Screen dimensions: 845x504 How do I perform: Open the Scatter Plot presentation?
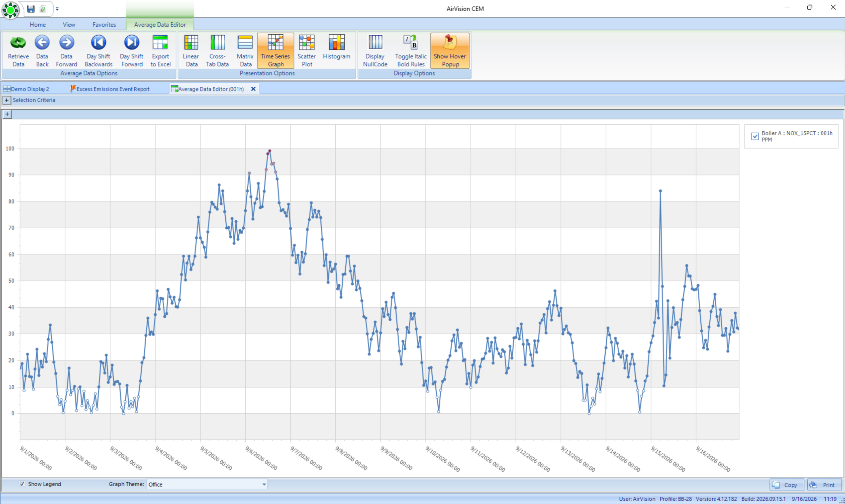(306, 50)
